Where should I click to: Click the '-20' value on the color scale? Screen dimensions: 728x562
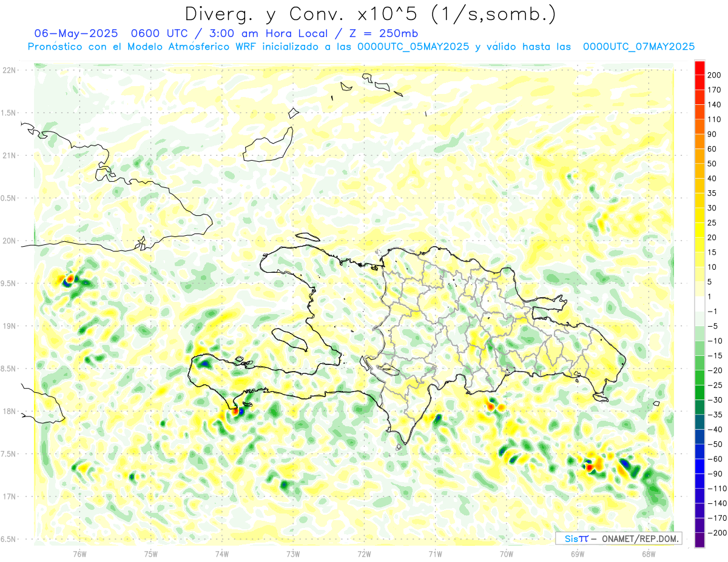[x=715, y=370]
